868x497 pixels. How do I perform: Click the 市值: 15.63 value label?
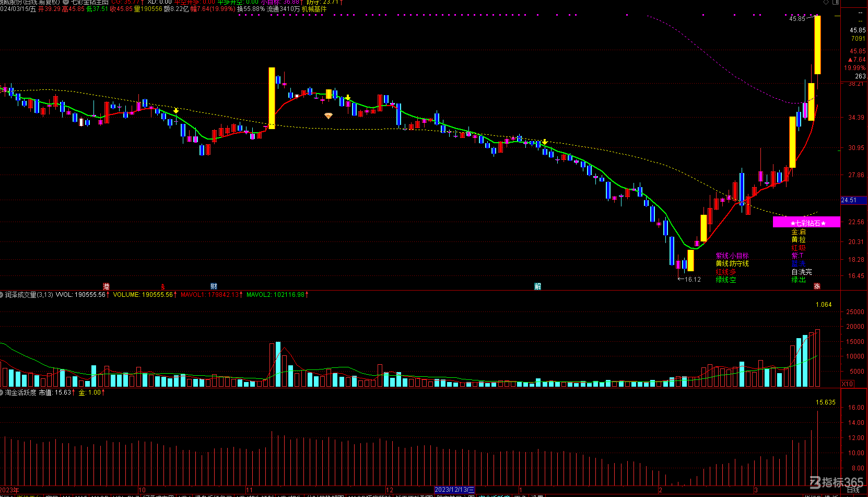coord(55,392)
